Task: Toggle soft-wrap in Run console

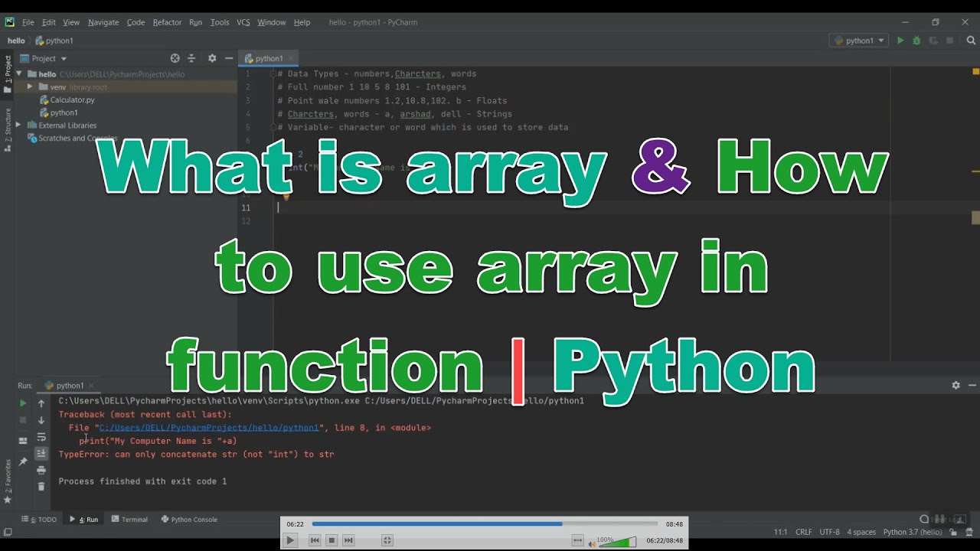Action: point(41,437)
